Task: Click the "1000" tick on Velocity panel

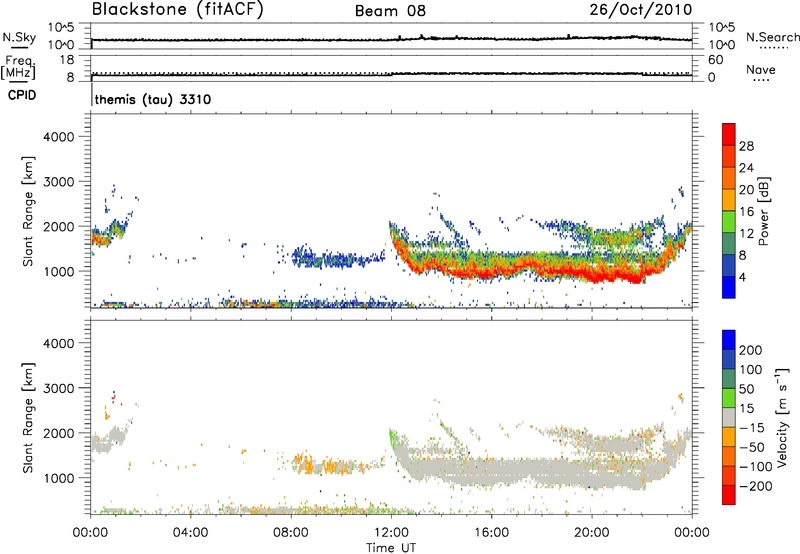Action: (59, 478)
